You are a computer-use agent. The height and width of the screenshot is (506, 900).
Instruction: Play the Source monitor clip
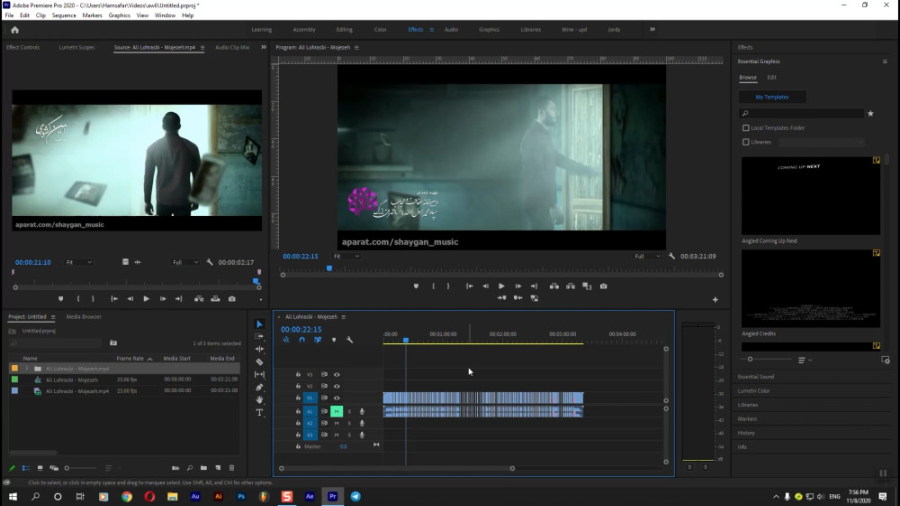point(146,299)
